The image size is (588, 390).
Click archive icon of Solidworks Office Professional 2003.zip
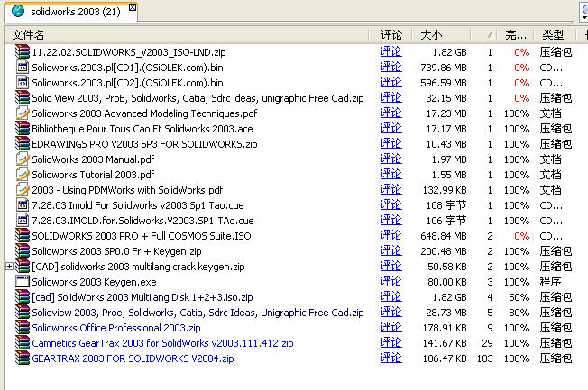23,328
